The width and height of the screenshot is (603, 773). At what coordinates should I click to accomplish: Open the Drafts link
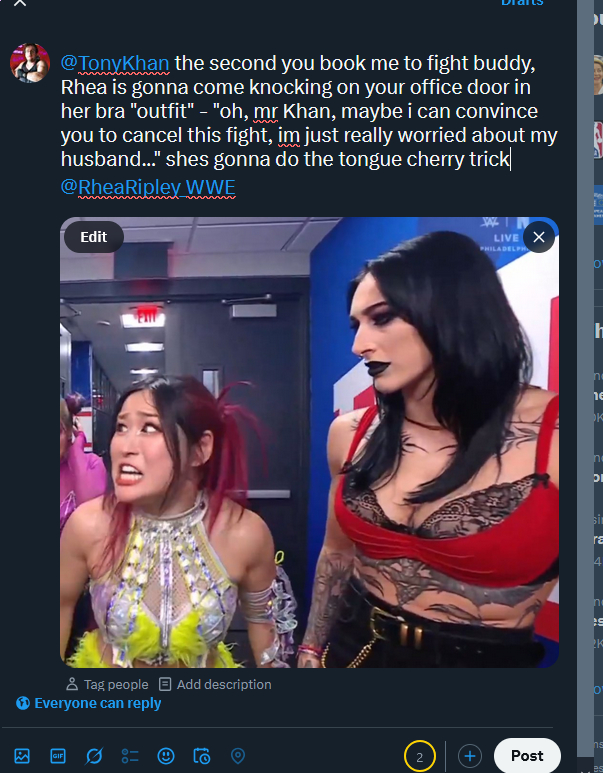pyautogui.click(x=522, y=3)
